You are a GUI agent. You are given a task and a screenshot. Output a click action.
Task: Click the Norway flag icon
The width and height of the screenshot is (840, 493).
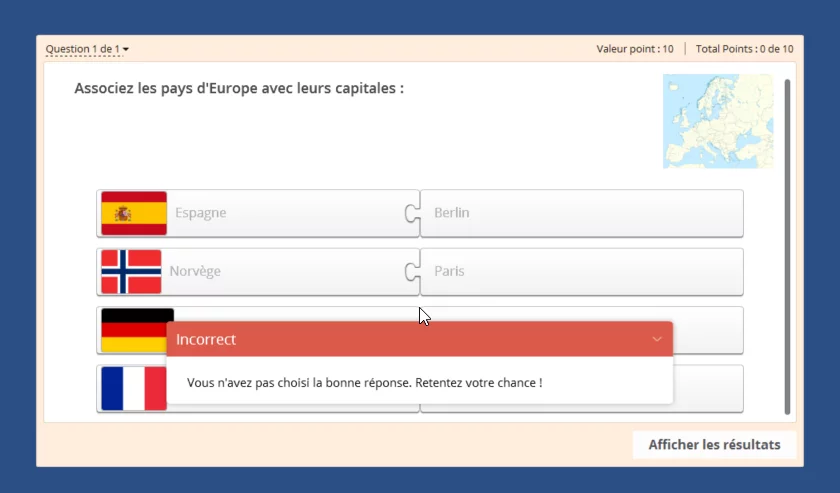pyautogui.click(x=131, y=271)
